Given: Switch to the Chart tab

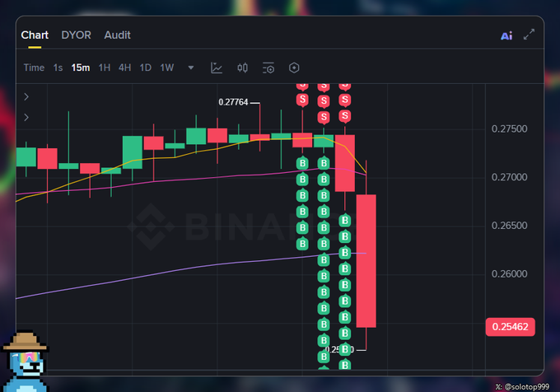Looking at the screenshot, I should (35, 35).
